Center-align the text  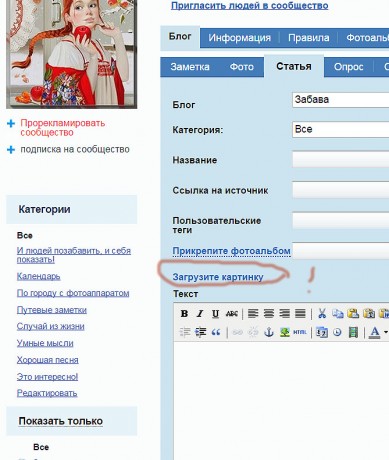tap(269, 314)
